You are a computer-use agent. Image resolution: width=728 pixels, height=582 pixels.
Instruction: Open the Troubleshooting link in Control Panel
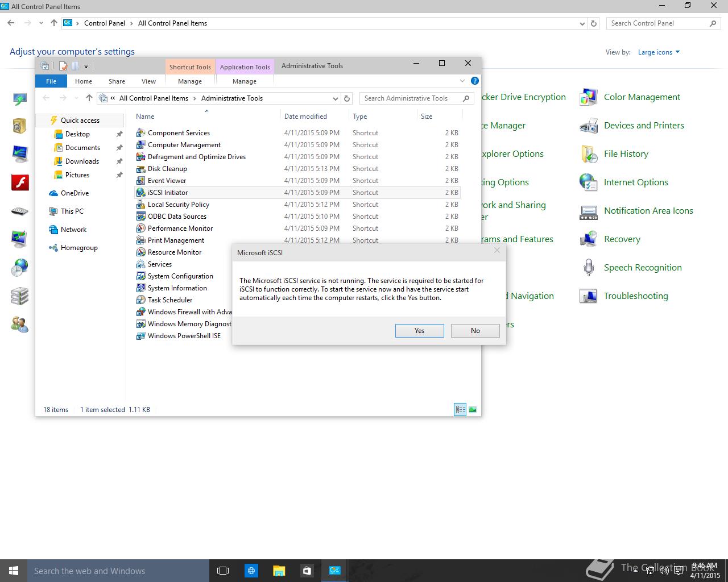636,296
